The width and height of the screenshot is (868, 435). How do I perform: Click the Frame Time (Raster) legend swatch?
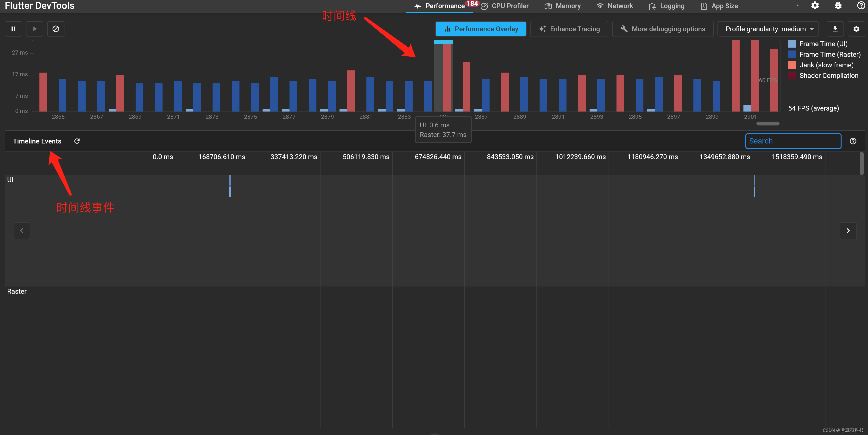tap(792, 54)
